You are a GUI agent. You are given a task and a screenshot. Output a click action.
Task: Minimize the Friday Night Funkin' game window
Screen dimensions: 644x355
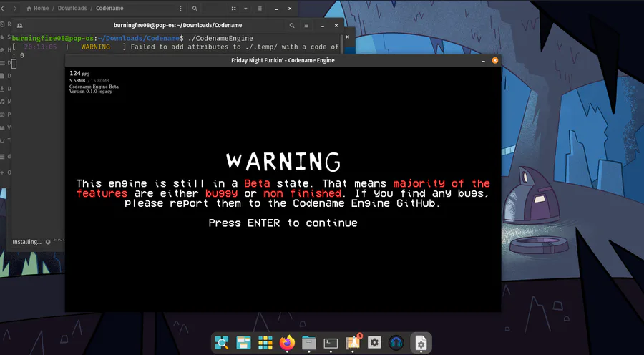[483, 60]
